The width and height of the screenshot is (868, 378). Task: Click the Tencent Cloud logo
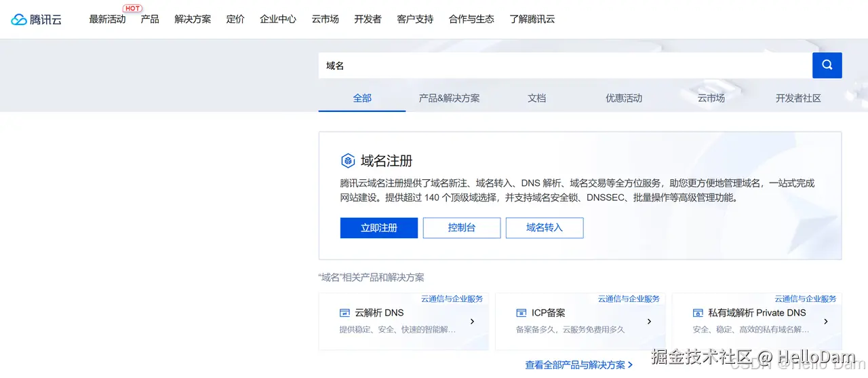pyautogui.click(x=37, y=20)
